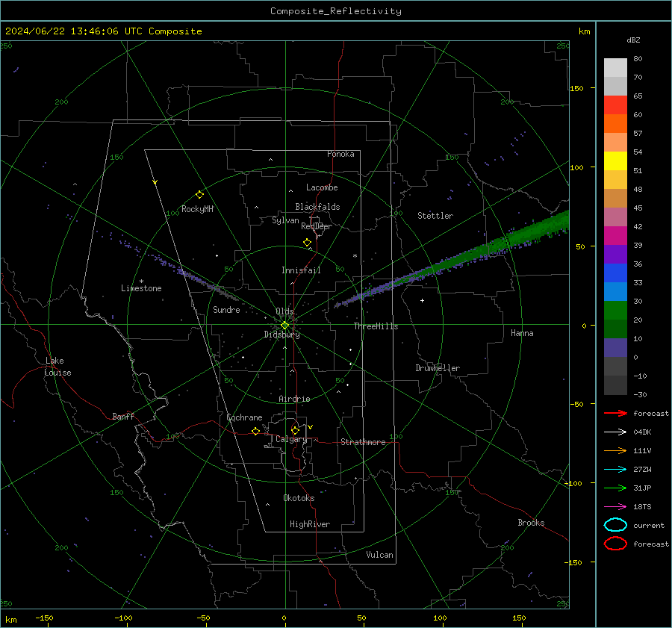672x628 pixels.
Task: Select the Airdrie map label
Action: pos(294,399)
